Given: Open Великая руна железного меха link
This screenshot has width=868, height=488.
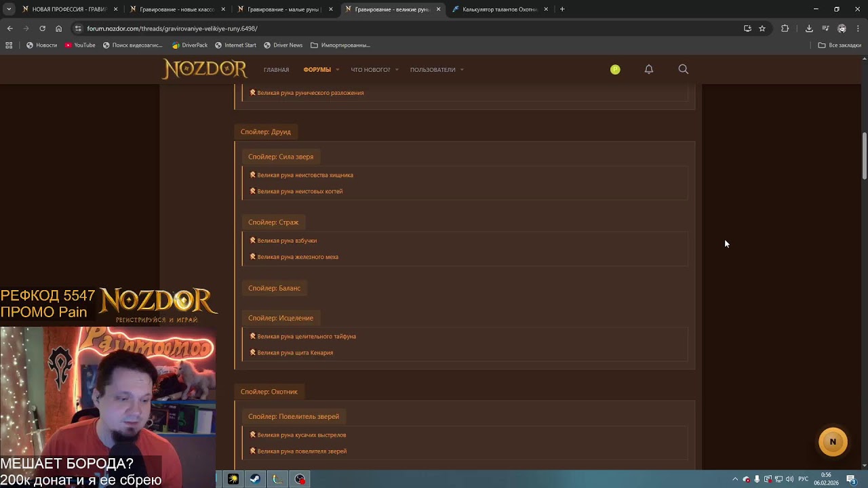Looking at the screenshot, I should pyautogui.click(x=298, y=257).
